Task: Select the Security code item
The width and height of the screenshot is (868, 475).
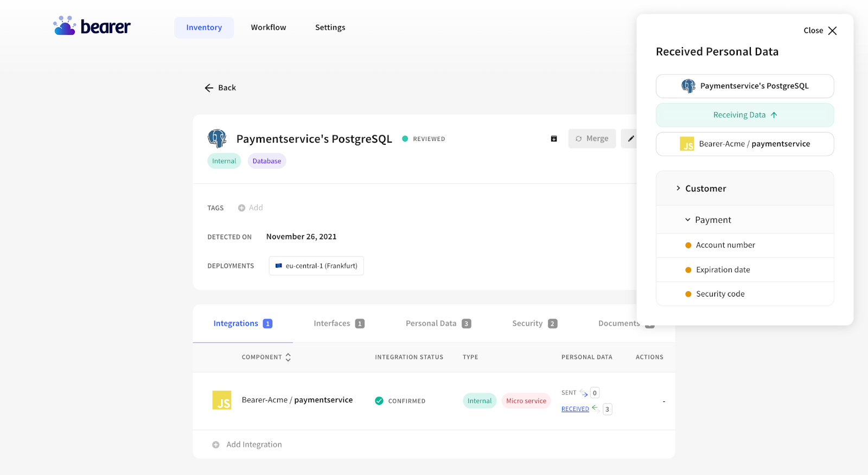Action: click(745, 294)
